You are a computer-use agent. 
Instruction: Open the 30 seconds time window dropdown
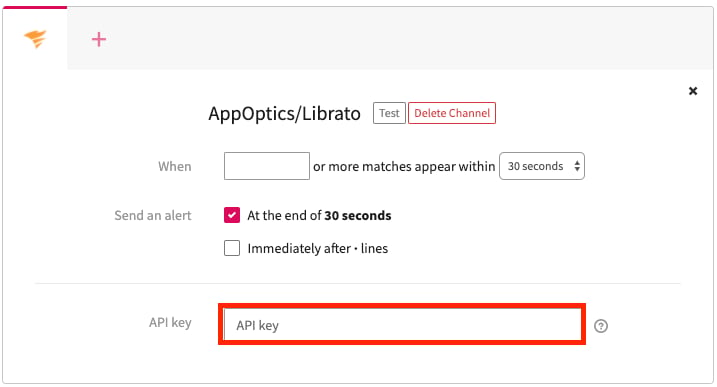pyautogui.click(x=542, y=166)
